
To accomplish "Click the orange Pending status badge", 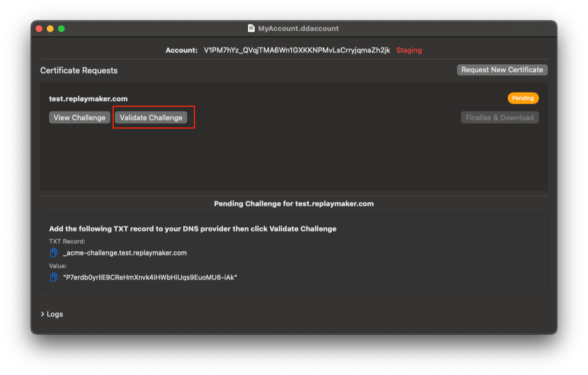I will [523, 98].
